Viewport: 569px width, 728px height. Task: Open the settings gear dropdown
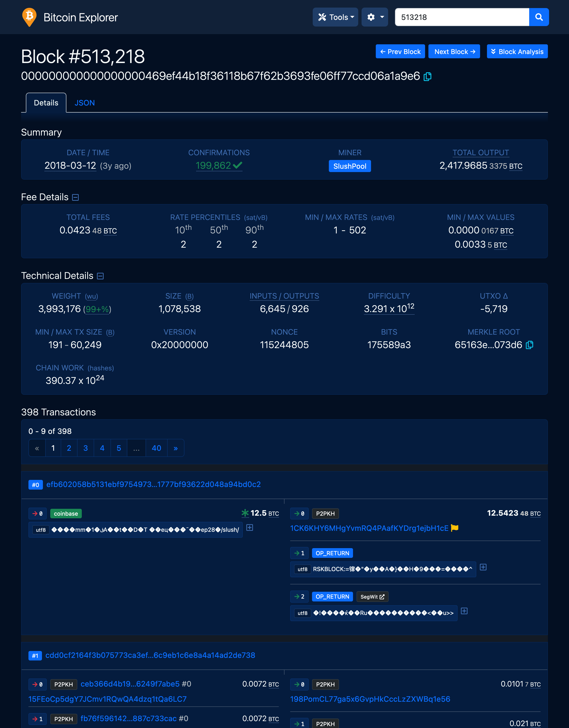pos(375,17)
